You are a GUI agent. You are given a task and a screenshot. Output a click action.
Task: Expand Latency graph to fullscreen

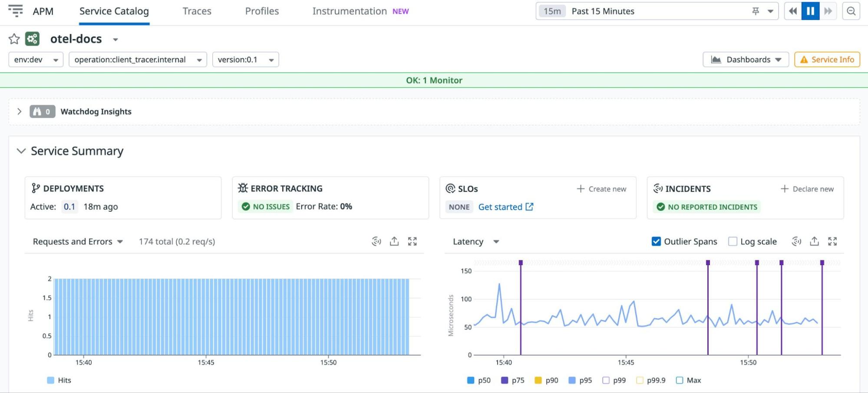point(832,241)
